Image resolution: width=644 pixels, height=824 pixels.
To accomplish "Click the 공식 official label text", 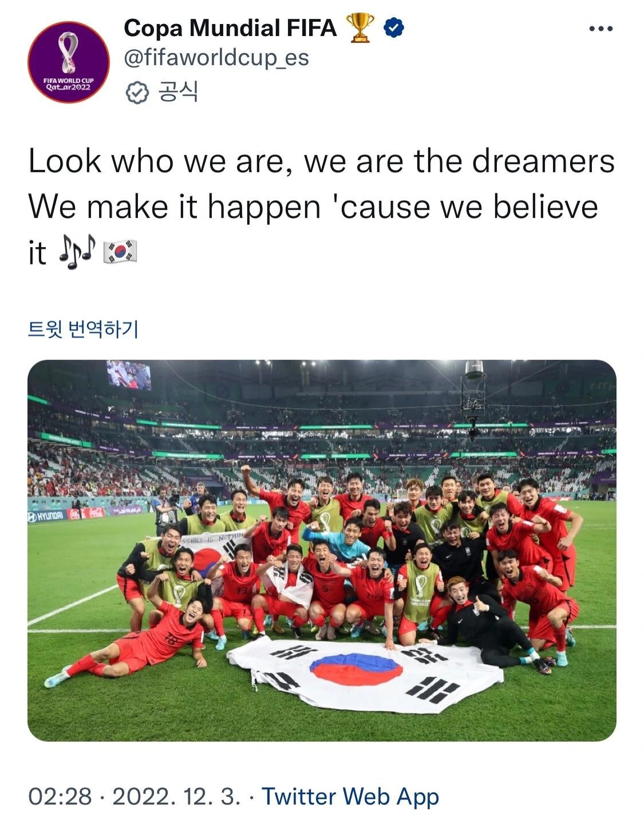I will 178,92.
